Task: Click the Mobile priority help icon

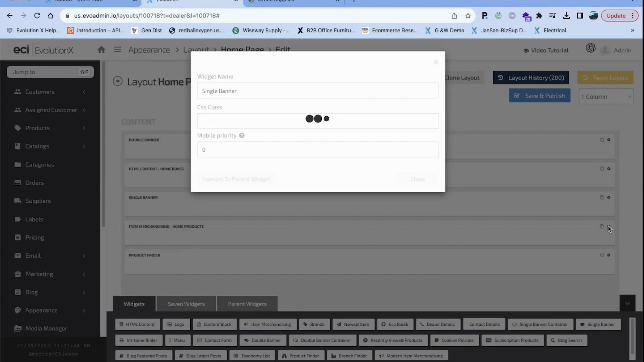Action: click(x=241, y=136)
